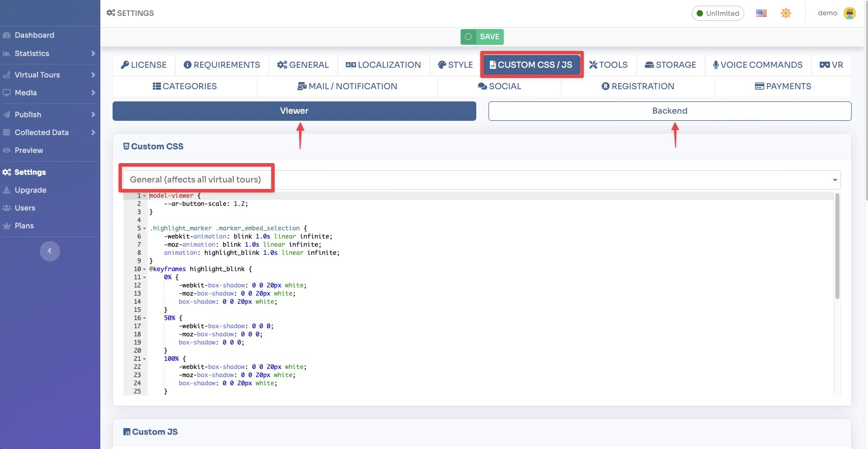This screenshot has height=449, width=868.
Task: Click the Upgrade download icon
Action: coord(7,190)
